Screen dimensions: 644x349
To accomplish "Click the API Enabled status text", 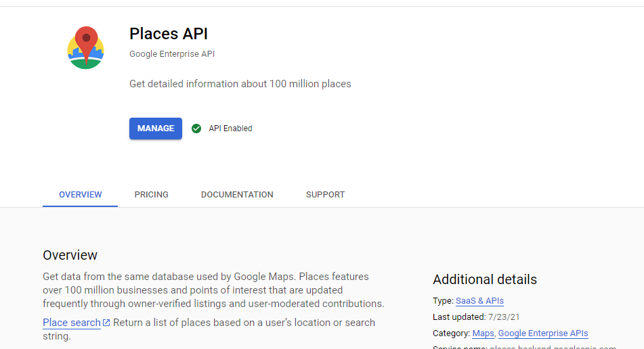I will [230, 129].
